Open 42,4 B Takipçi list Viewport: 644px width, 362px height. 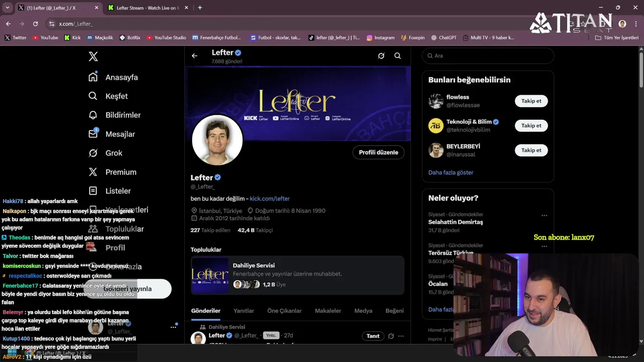tap(255, 230)
